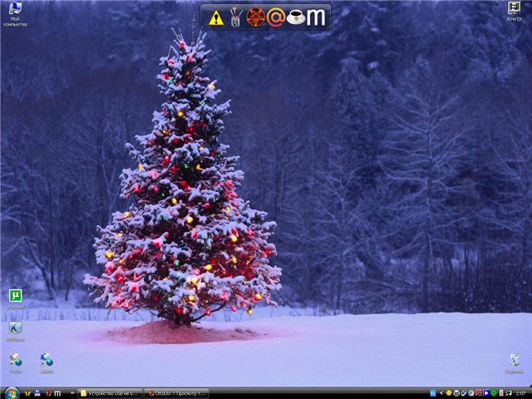The height and width of the screenshot is (399, 532).
Task: Click the orange butterfly quick launch icon
Action: pyautogui.click(x=27, y=393)
